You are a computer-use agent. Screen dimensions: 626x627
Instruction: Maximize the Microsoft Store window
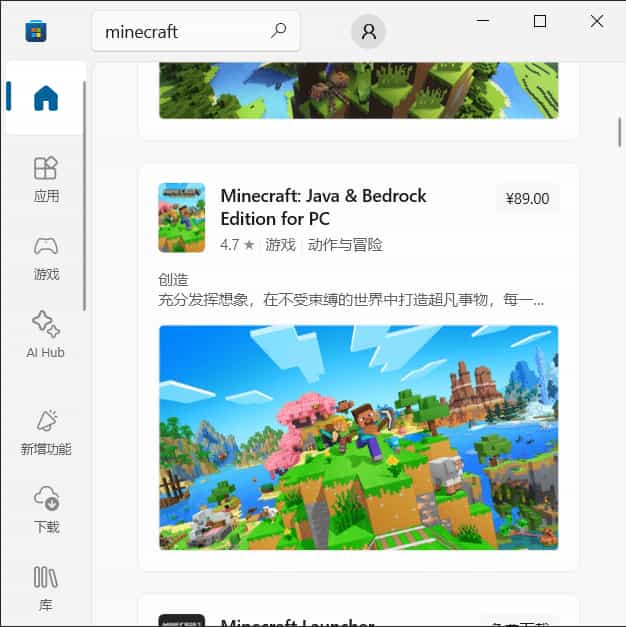tap(540, 21)
